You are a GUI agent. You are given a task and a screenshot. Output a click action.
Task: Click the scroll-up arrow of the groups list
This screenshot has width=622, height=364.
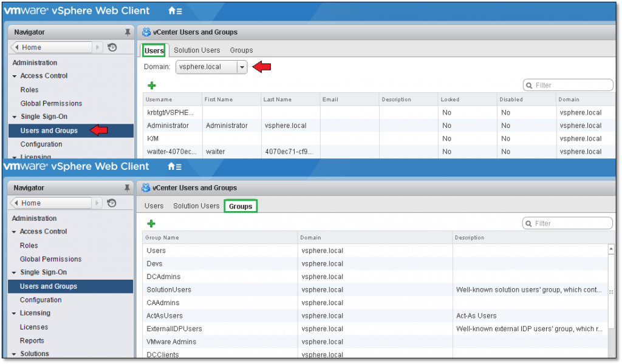611,249
